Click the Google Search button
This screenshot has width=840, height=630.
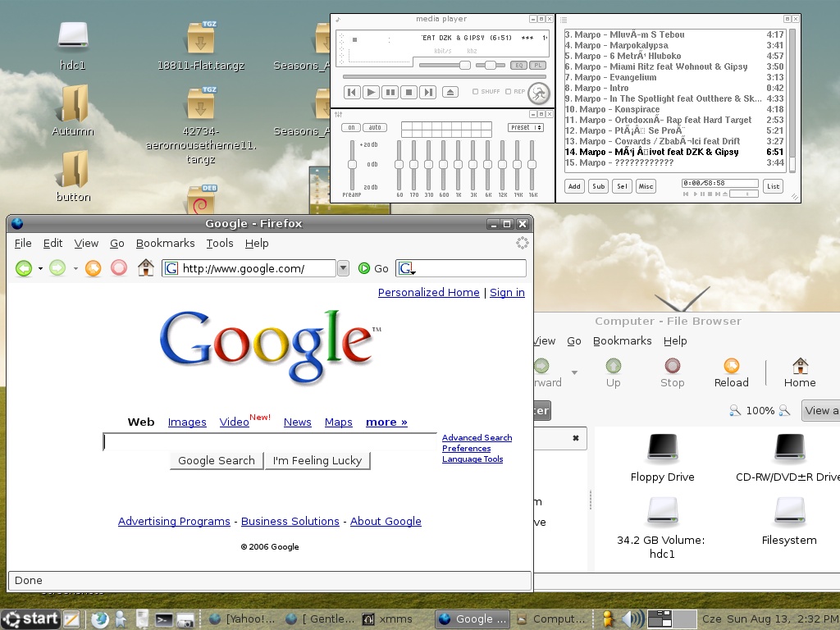pyautogui.click(x=217, y=461)
